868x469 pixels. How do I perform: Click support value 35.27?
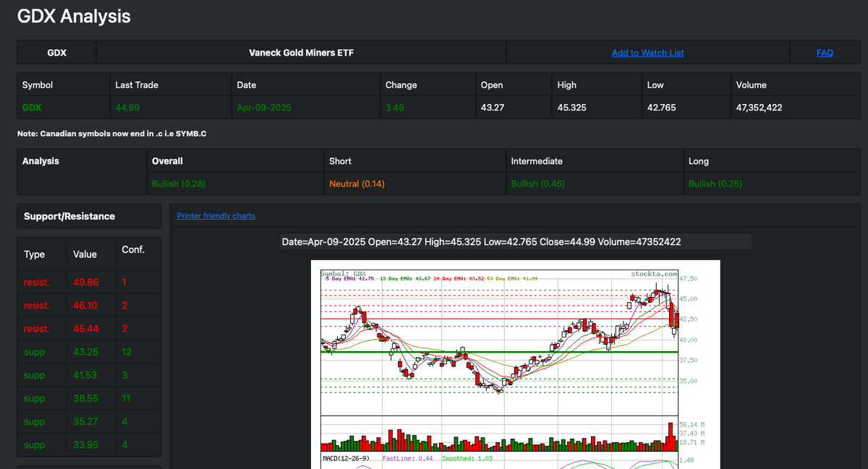pos(86,421)
